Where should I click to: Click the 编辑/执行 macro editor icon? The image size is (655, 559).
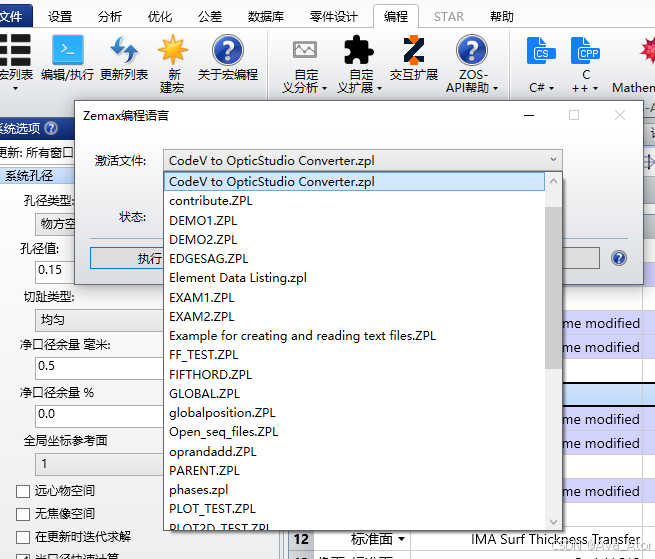tap(68, 50)
